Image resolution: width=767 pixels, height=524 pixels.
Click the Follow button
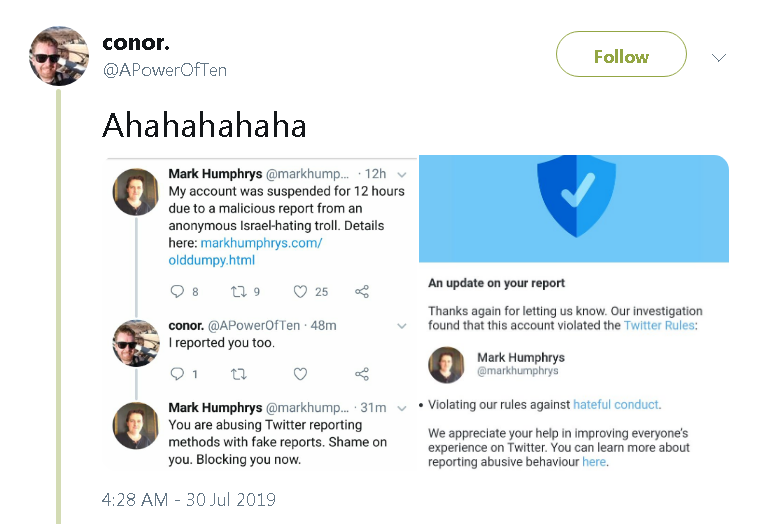(621, 56)
